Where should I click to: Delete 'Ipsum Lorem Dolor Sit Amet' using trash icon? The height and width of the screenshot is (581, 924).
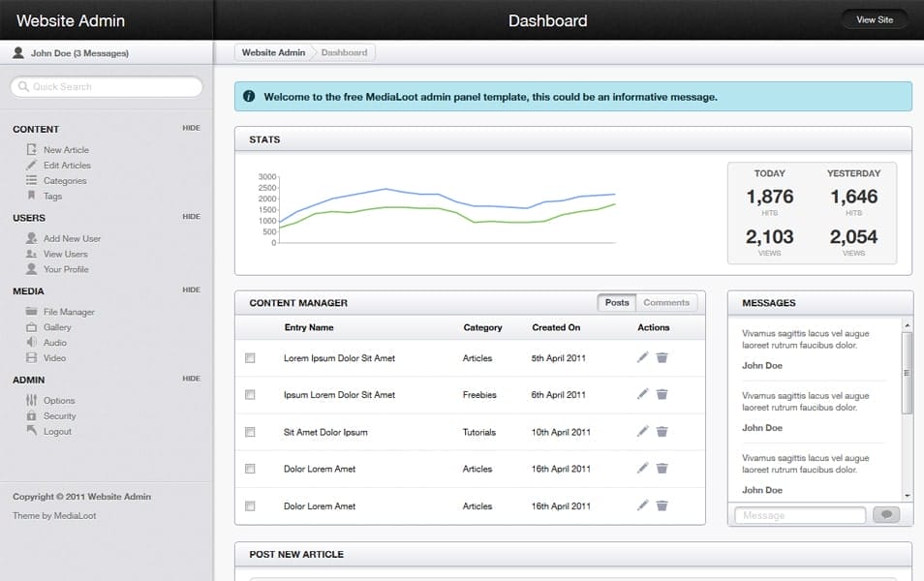point(662,395)
